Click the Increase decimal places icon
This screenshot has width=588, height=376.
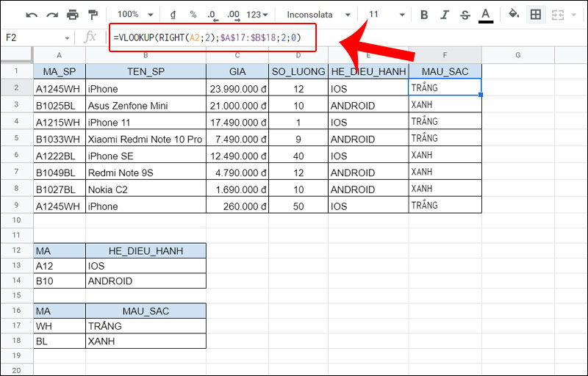click(x=233, y=15)
